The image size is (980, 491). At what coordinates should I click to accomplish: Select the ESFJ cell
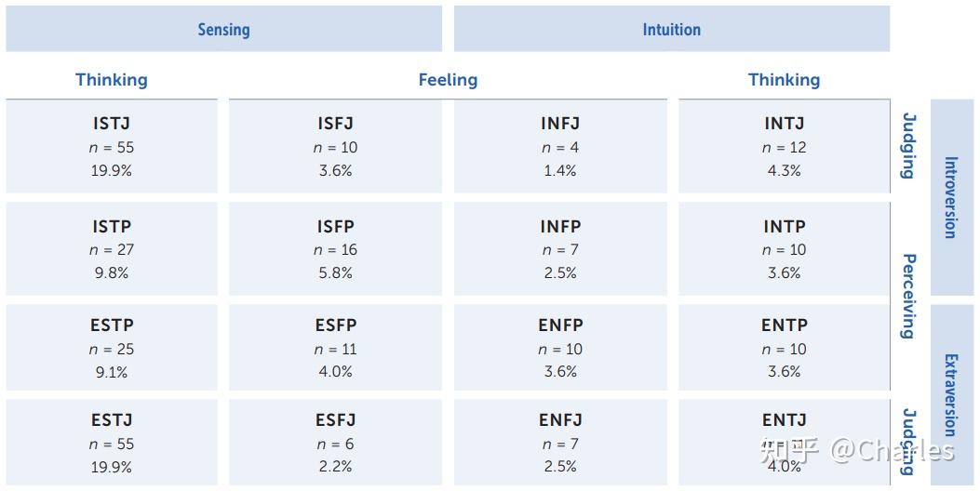[x=335, y=443]
